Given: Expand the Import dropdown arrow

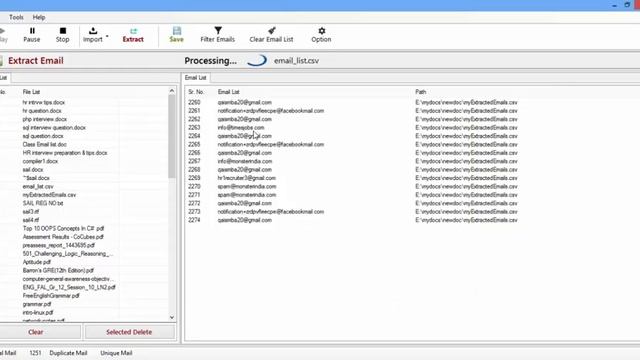Looking at the screenshot, I should [107, 36].
